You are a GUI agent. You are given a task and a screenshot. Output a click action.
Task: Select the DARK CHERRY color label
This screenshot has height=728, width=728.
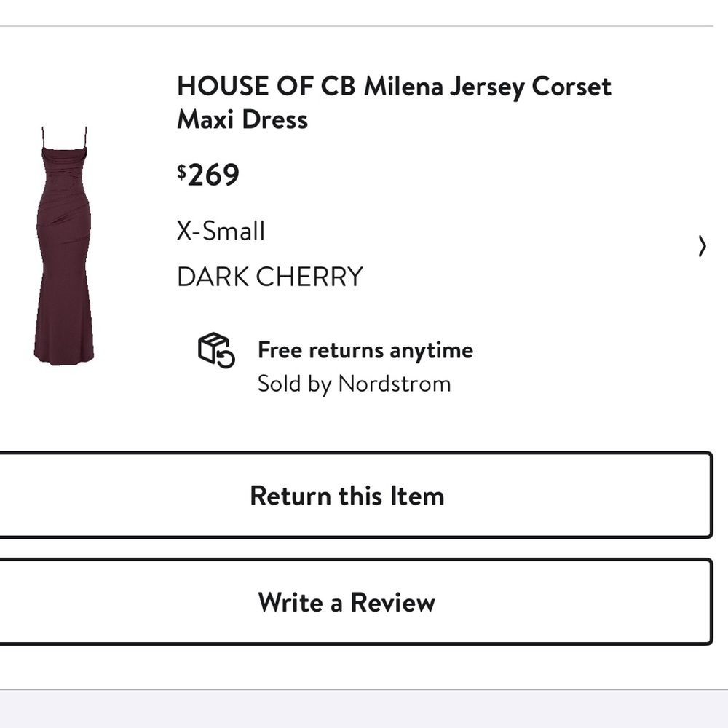[269, 276]
